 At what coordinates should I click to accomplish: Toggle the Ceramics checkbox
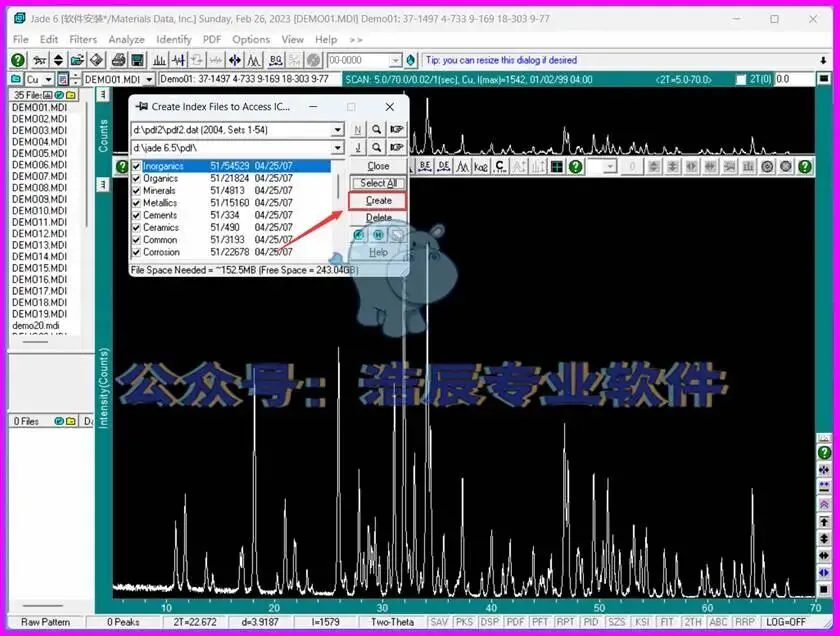[137, 228]
